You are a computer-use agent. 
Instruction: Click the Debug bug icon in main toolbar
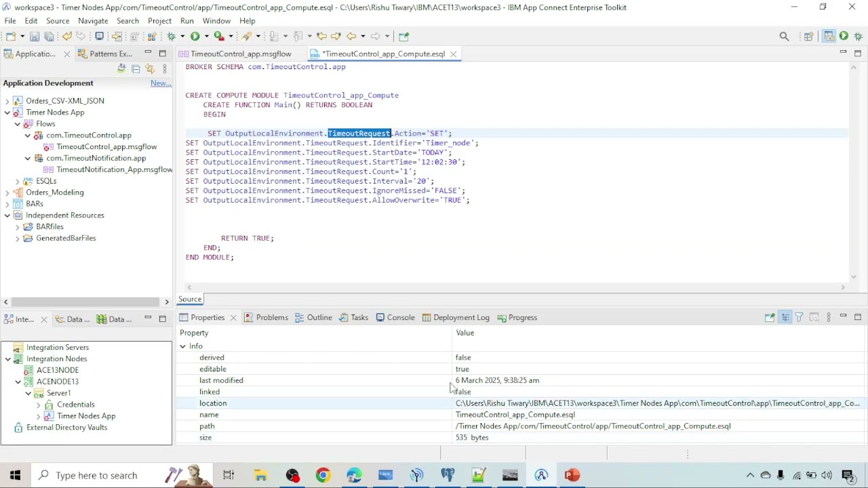[172, 36]
